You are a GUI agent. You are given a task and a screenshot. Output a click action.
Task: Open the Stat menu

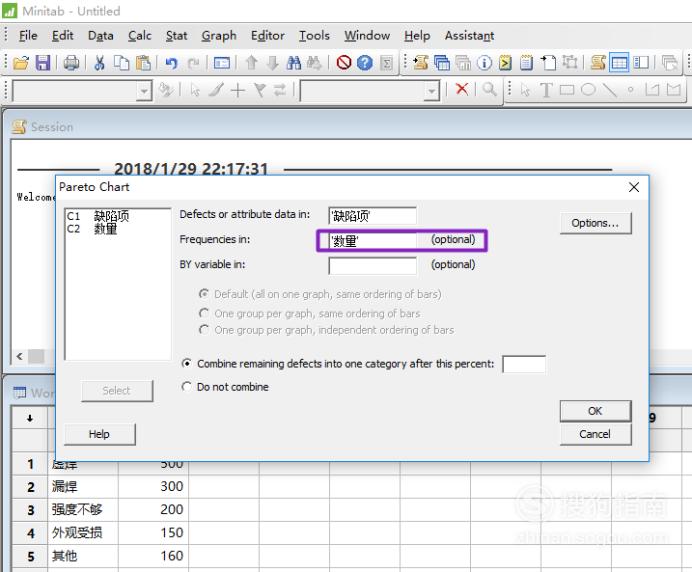click(x=177, y=36)
